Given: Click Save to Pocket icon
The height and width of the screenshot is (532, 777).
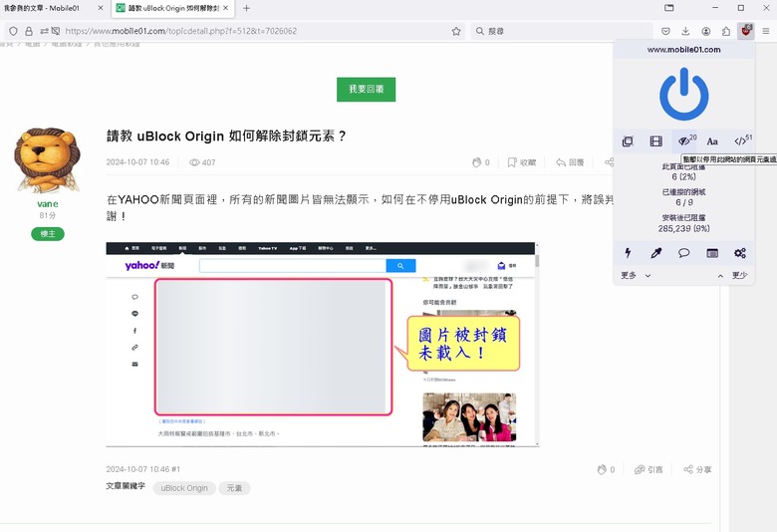Looking at the screenshot, I should [665, 31].
